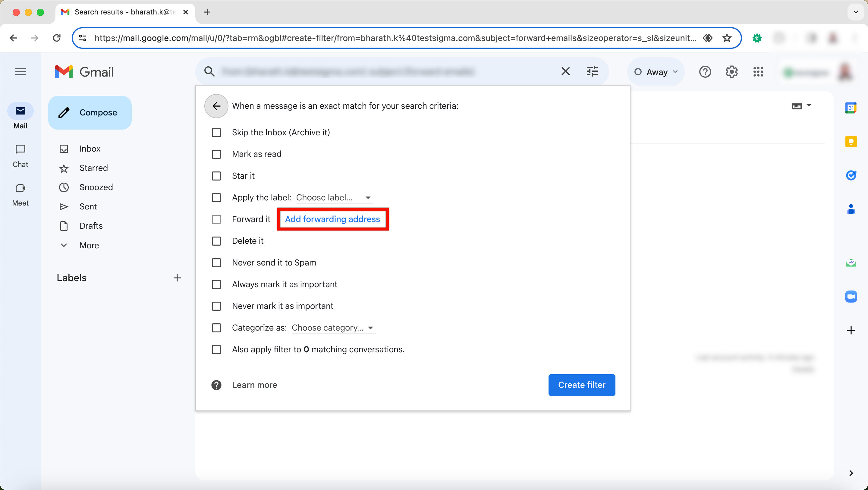Viewport: 868px width, 490px height.
Task: Click the back arrow in filter dialog
Action: click(x=216, y=105)
